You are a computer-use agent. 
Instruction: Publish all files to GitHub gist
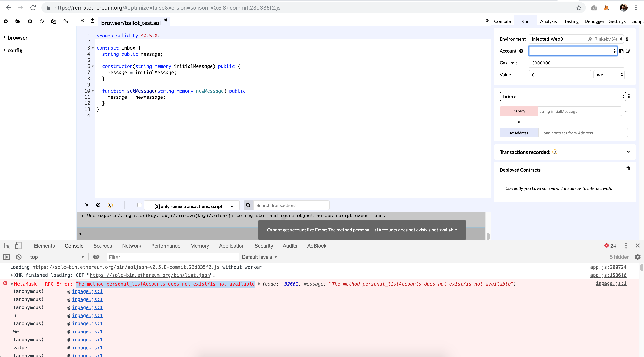pyautogui.click(x=30, y=21)
